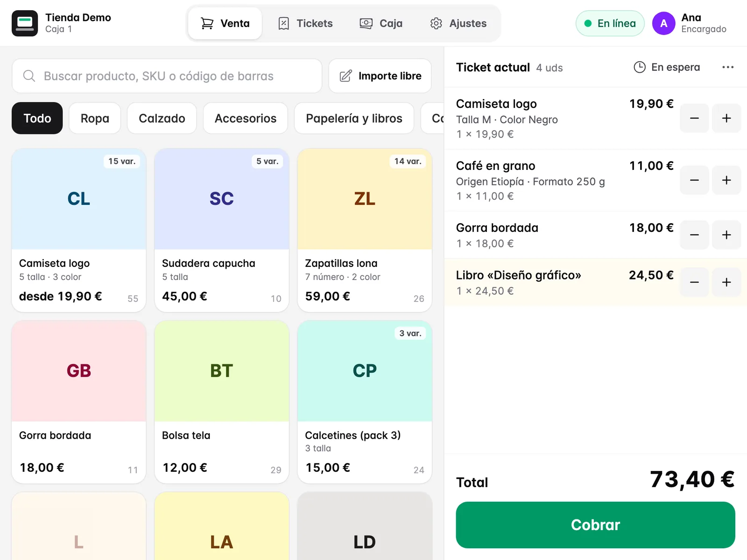747x560 pixels.
Task: Increase Libro «Diseño gráfico» quantity
Action: point(726,282)
